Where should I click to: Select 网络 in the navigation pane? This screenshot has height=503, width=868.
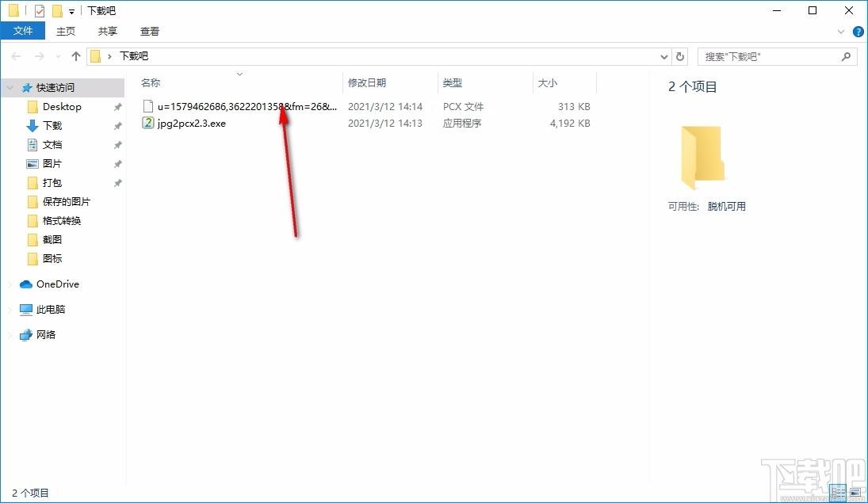click(45, 334)
